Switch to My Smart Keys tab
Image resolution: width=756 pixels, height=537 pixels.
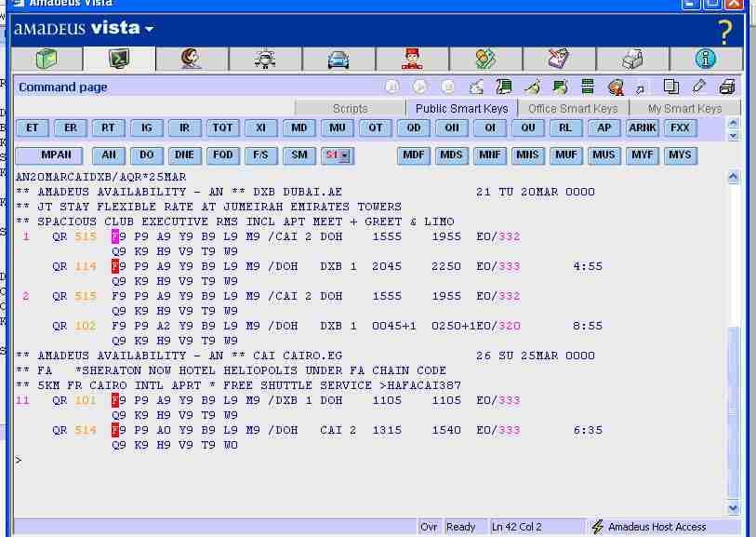tap(684, 108)
